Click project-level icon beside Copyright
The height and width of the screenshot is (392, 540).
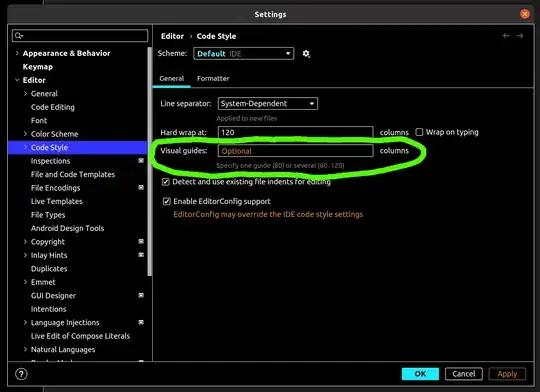[x=141, y=241]
